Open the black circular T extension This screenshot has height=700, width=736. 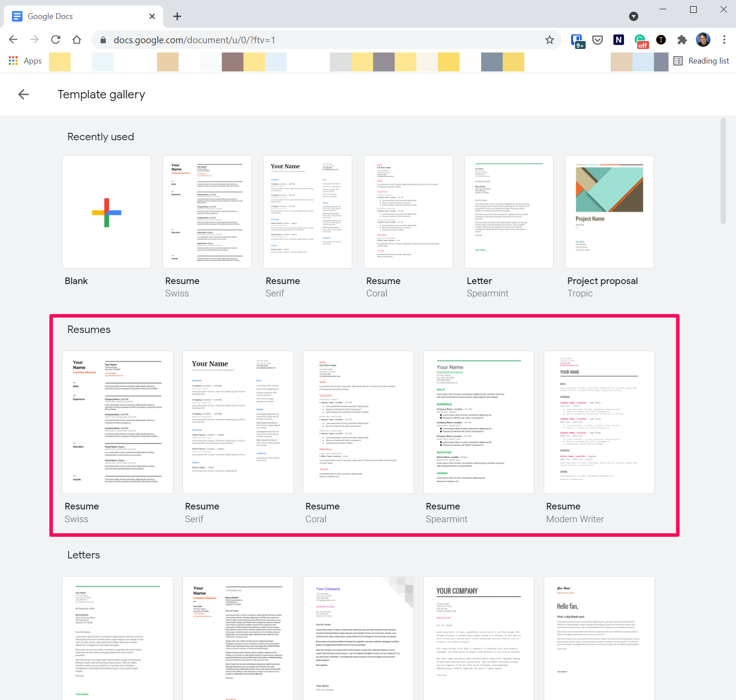(x=661, y=40)
